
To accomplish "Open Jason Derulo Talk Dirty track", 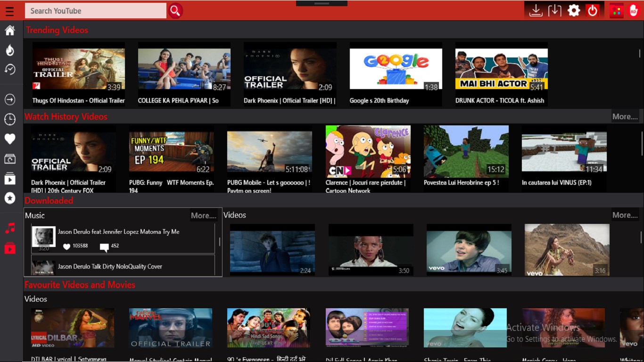I will click(123, 265).
